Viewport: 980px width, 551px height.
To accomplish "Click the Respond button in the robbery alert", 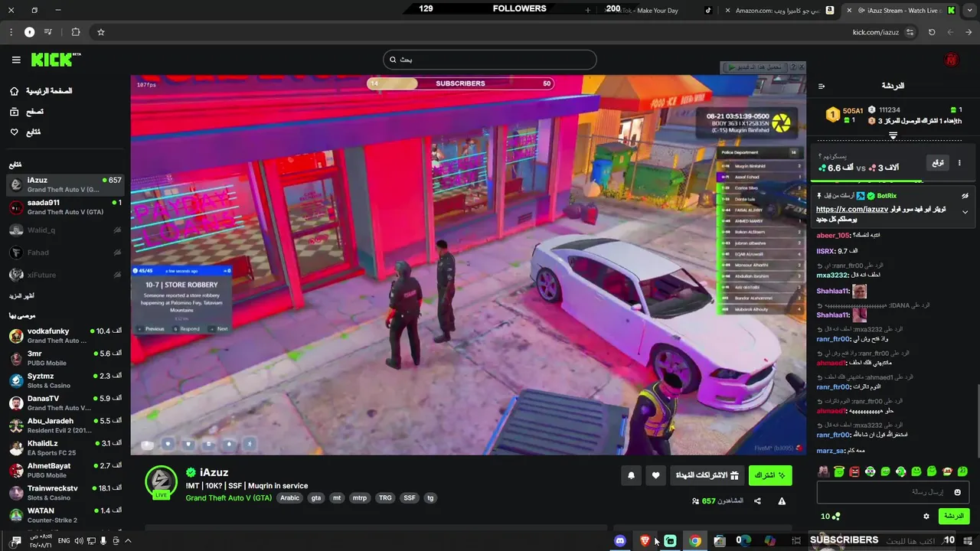I will point(186,329).
